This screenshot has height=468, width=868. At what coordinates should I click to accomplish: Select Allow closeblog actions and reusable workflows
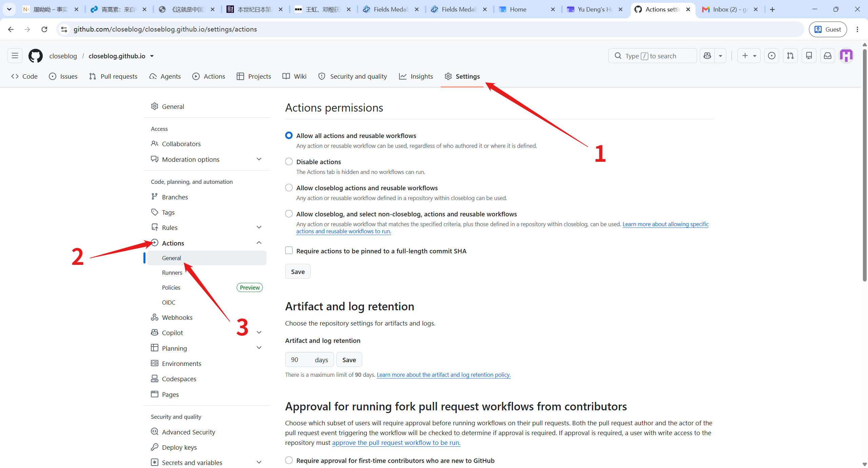(x=289, y=188)
